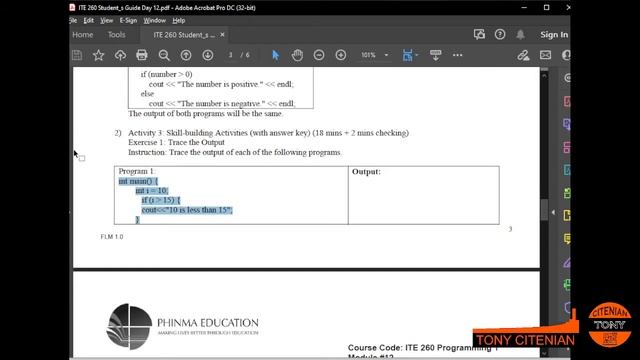640x360 pixels.
Task: Choose the Selection arrow tool
Action: 276,55
